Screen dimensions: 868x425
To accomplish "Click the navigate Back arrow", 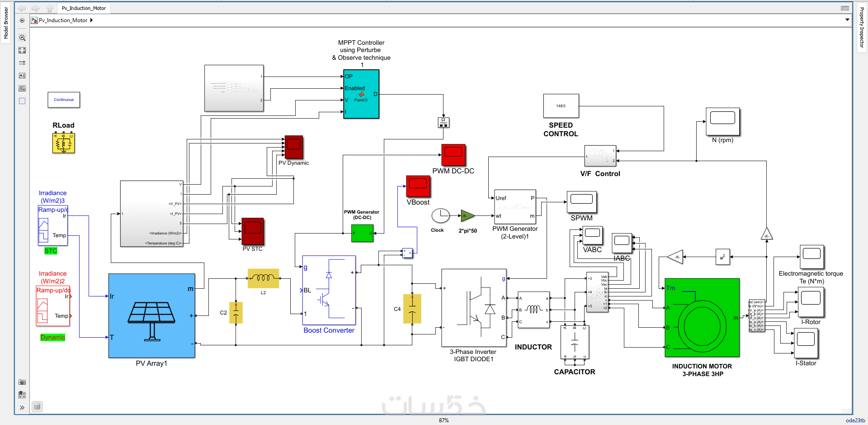I will point(22,8).
